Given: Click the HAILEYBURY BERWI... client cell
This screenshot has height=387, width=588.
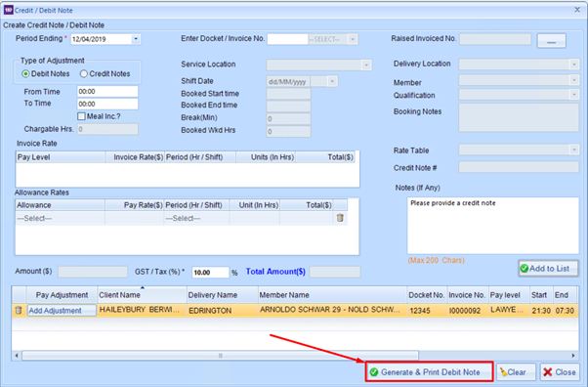Looking at the screenshot, I should (143, 311).
